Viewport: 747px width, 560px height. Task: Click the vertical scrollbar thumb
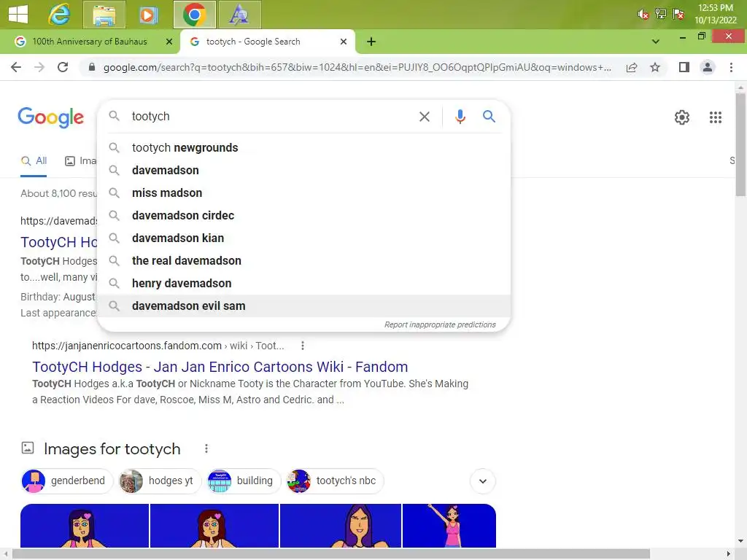click(x=740, y=144)
